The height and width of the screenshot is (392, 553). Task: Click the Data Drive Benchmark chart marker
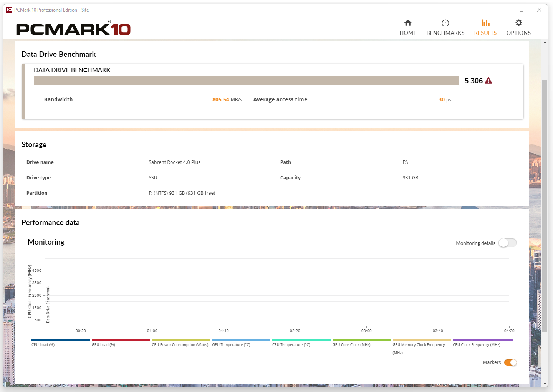tap(48, 304)
